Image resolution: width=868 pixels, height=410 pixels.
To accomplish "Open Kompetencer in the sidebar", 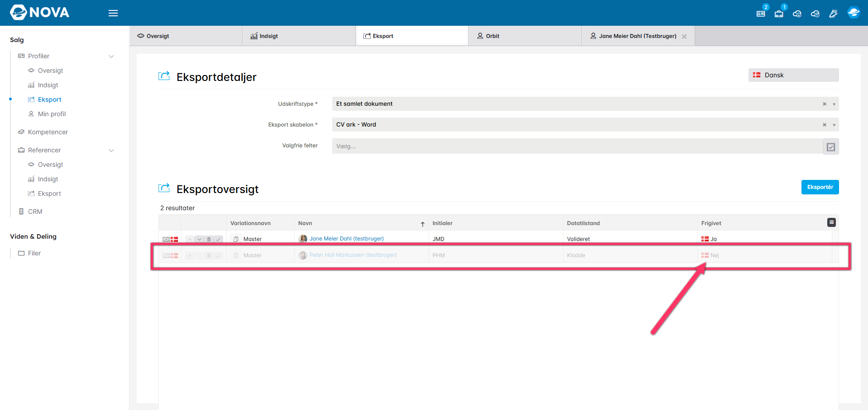I will point(48,132).
